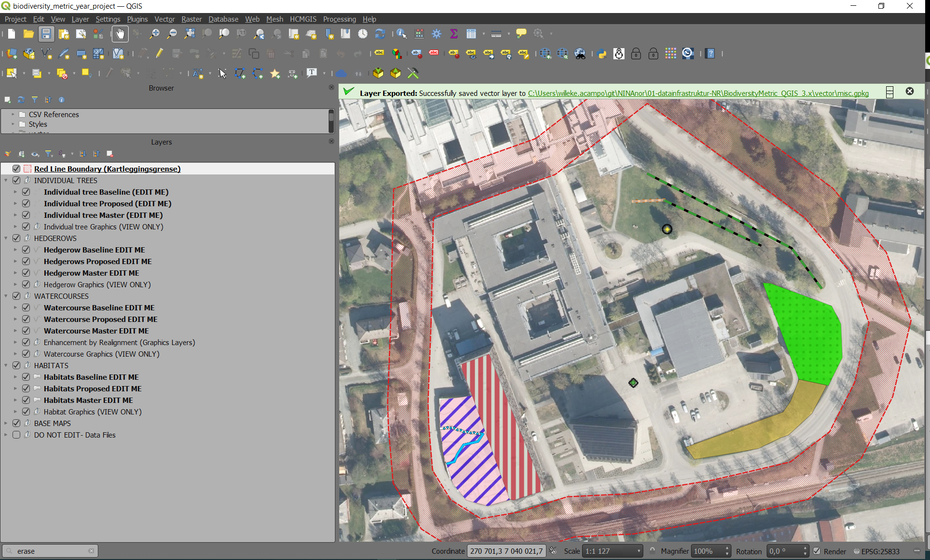This screenshot has height=560, width=930.
Task: Close the Browser panel
Action: pyautogui.click(x=331, y=87)
